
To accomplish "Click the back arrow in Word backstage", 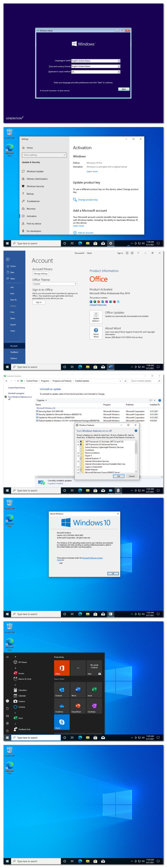I will coord(8,259).
